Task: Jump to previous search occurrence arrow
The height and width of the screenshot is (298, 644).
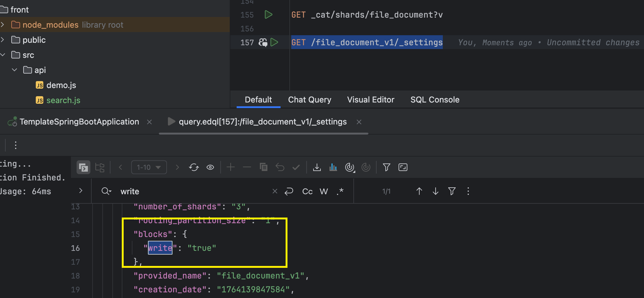Action: coord(419,191)
